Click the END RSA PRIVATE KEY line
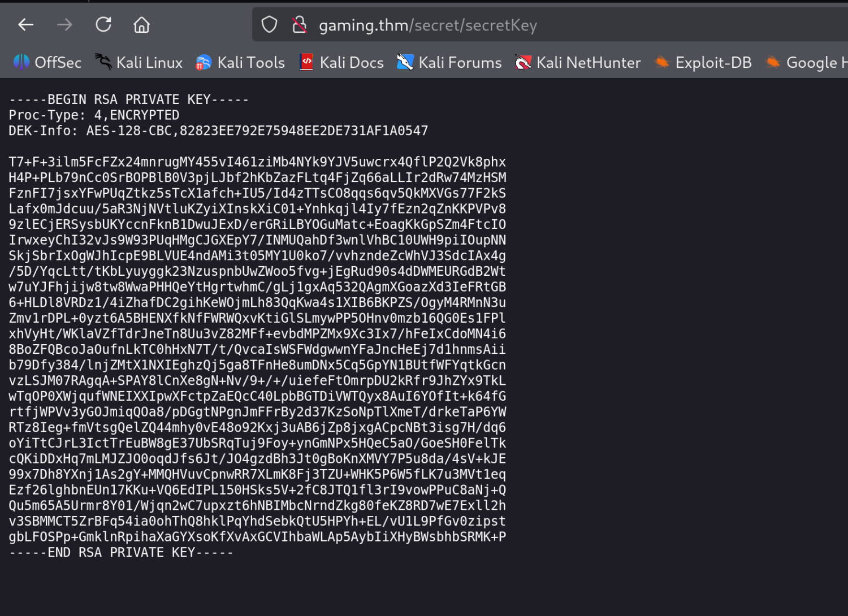This screenshot has width=848, height=616. click(x=121, y=553)
